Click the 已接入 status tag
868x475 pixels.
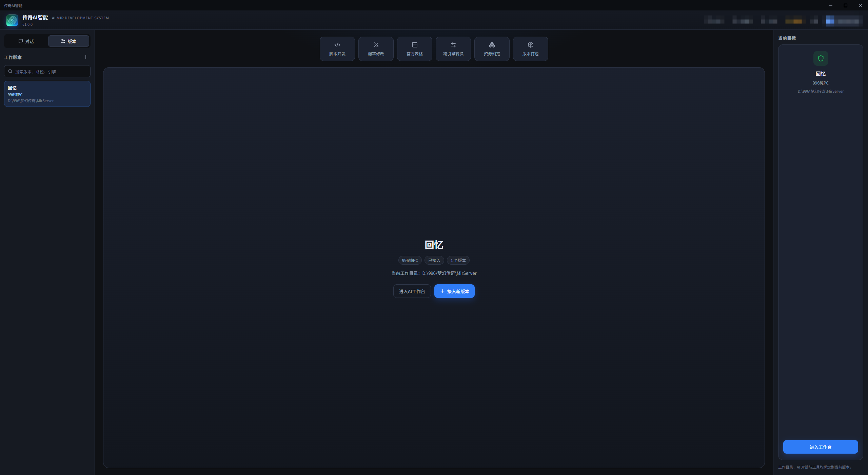click(434, 260)
